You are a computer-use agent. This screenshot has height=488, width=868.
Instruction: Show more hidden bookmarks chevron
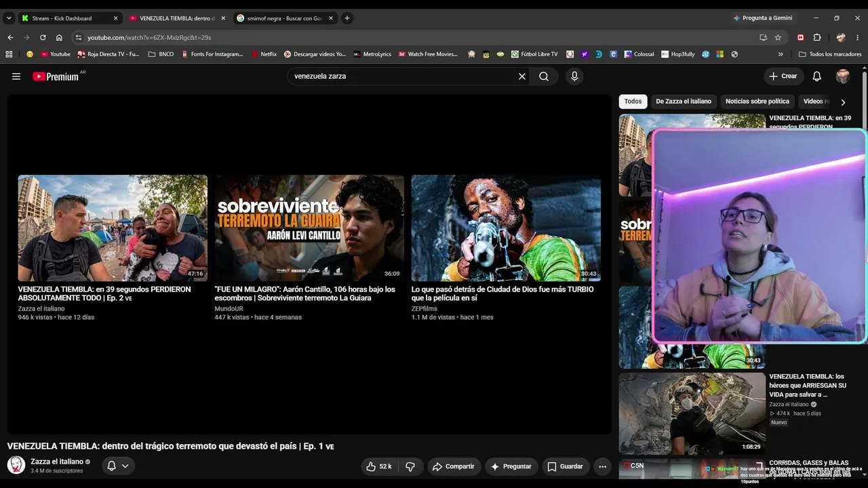pyautogui.click(x=781, y=54)
